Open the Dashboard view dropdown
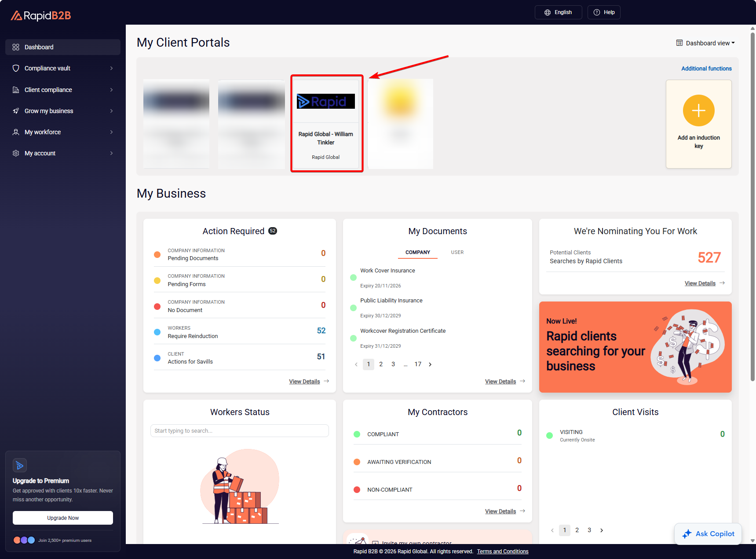This screenshot has height=559, width=756. (705, 43)
